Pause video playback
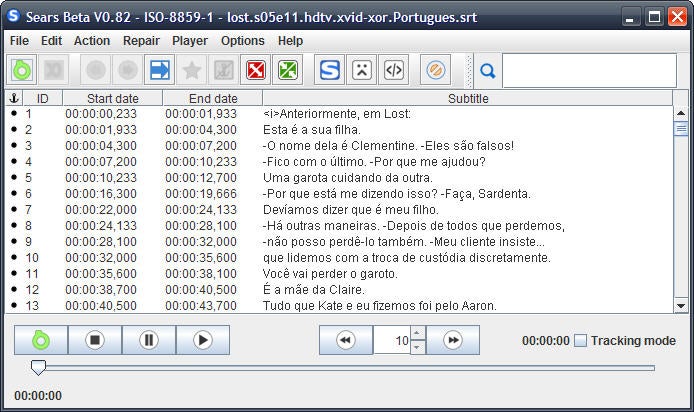The width and height of the screenshot is (694, 412). pyautogui.click(x=149, y=340)
